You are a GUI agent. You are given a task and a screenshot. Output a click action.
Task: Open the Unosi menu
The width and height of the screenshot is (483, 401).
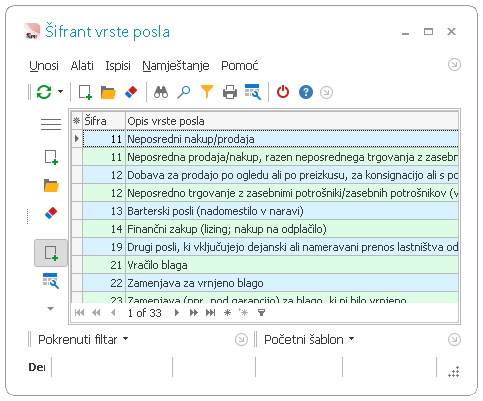pos(44,66)
